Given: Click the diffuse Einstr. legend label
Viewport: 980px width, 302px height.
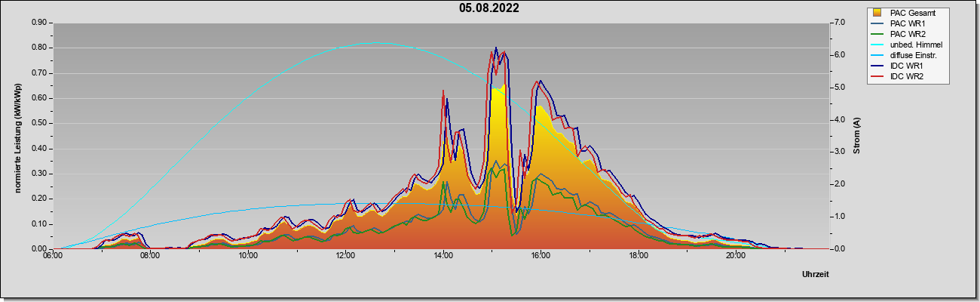Looking at the screenshot, I should click(x=914, y=55).
